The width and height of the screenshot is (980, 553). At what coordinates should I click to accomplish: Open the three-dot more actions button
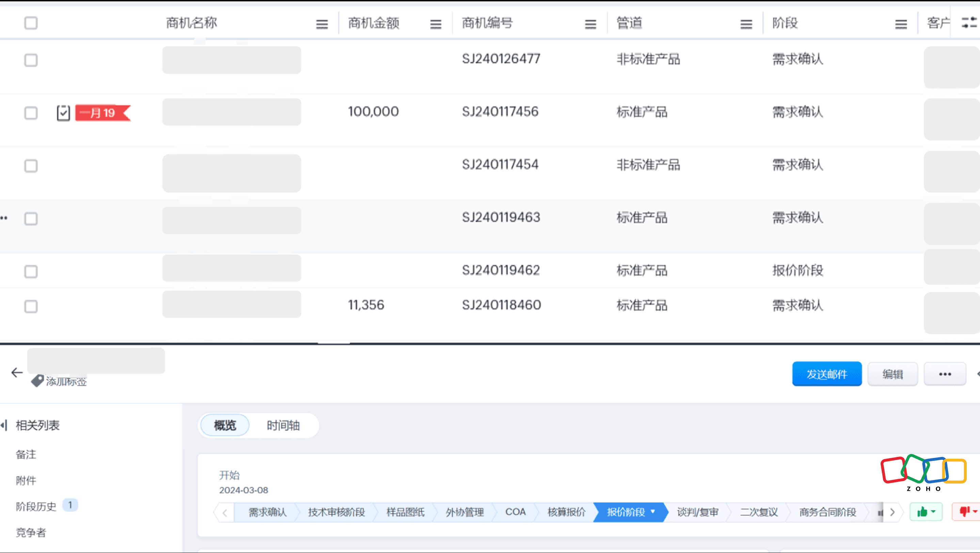tap(945, 374)
